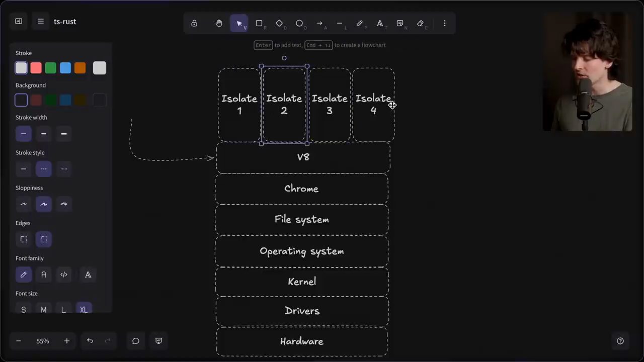Select the Diamond shape tool

[279, 23]
